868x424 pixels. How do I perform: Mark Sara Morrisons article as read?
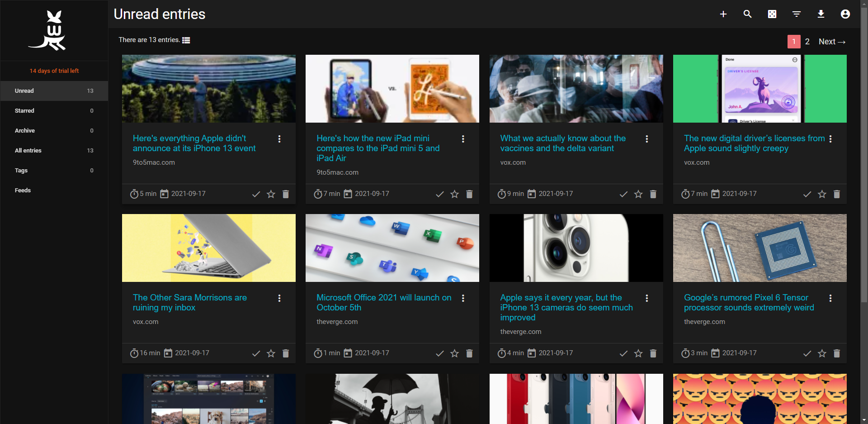256,353
